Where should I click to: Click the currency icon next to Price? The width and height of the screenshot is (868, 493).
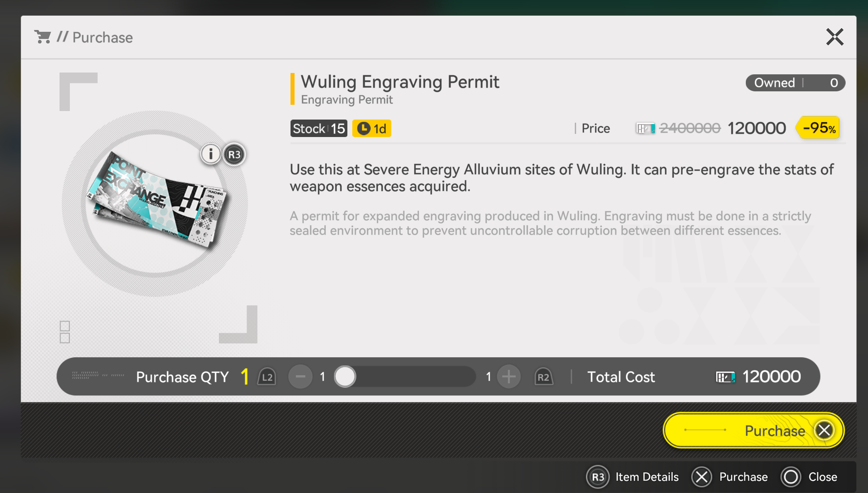coord(645,129)
